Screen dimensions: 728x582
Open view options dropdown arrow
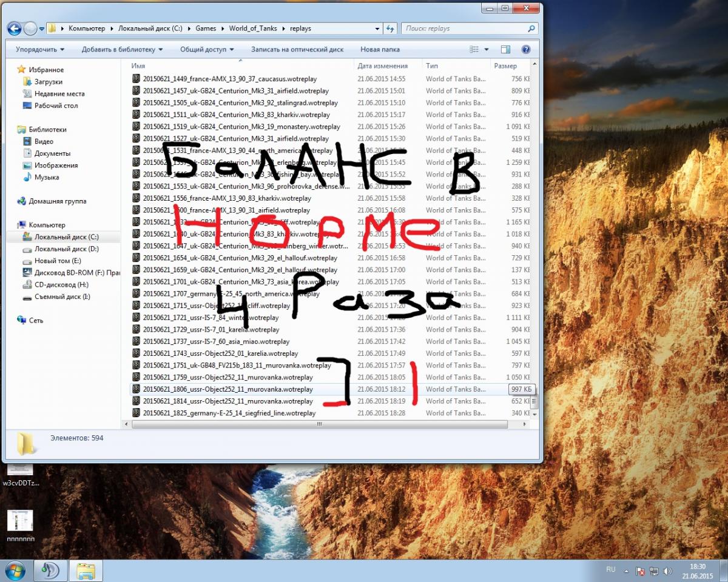pos(487,50)
